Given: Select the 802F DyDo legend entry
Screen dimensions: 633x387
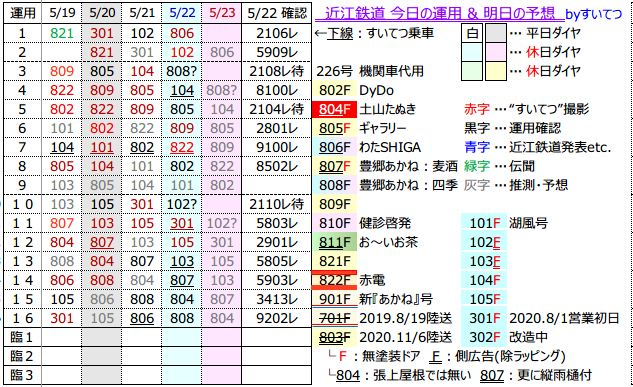Looking at the screenshot, I should pos(334,90).
